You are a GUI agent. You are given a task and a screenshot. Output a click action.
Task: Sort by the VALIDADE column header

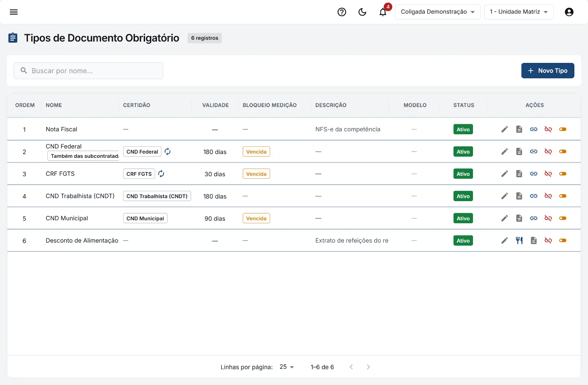215,105
